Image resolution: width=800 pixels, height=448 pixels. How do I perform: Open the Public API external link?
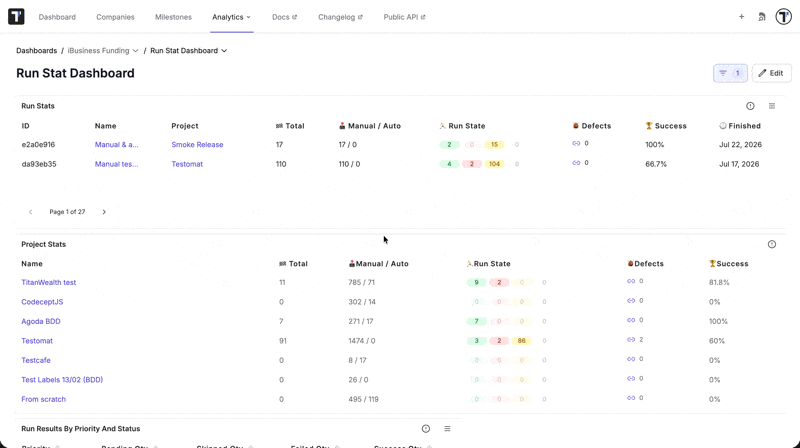(404, 17)
